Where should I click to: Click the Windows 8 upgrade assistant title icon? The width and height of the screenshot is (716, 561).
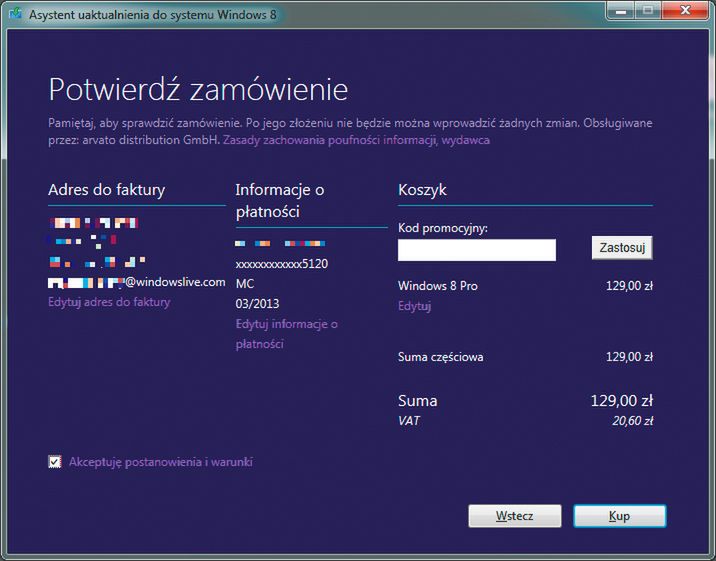[x=16, y=14]
